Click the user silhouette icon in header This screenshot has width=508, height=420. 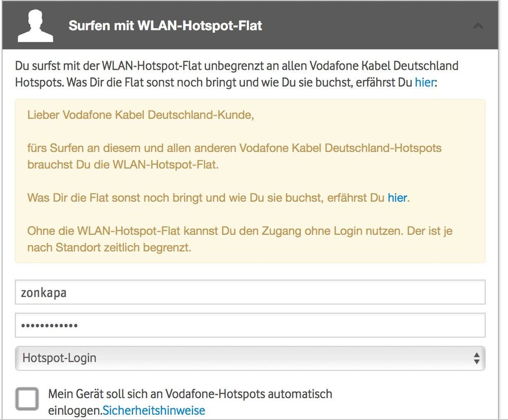pos(35,26)
